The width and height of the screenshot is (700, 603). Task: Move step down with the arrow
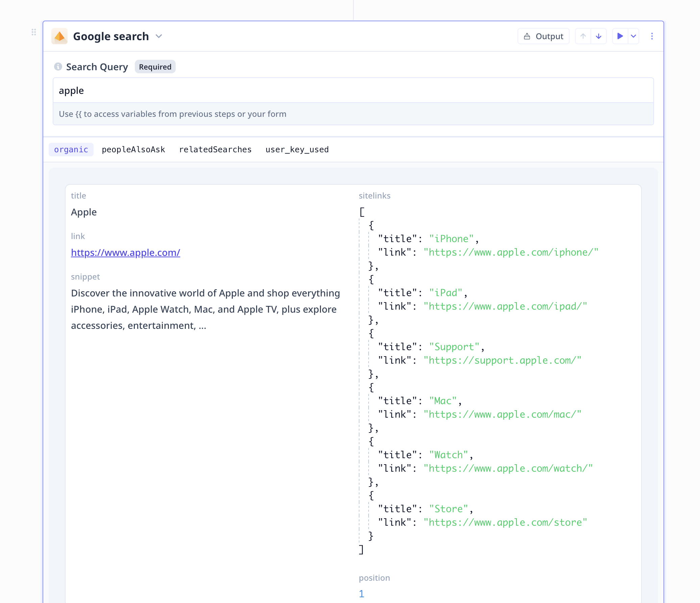[599, 36]
